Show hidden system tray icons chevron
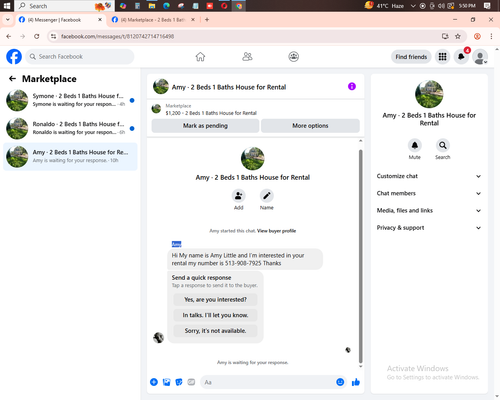 413,6
